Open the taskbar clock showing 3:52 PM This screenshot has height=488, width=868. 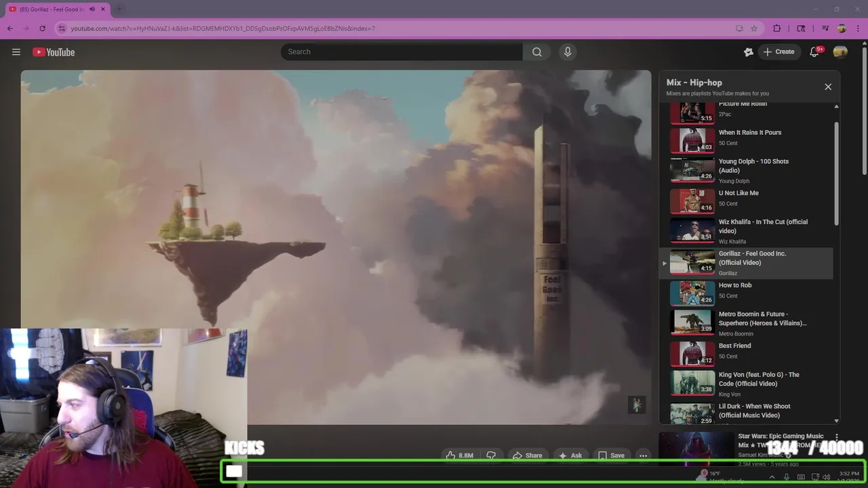click(849, 477)
